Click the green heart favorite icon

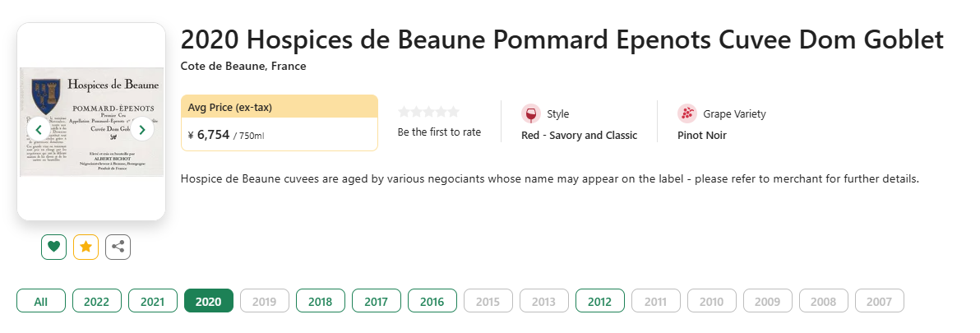pyautogui.click(x=53, y=247)
